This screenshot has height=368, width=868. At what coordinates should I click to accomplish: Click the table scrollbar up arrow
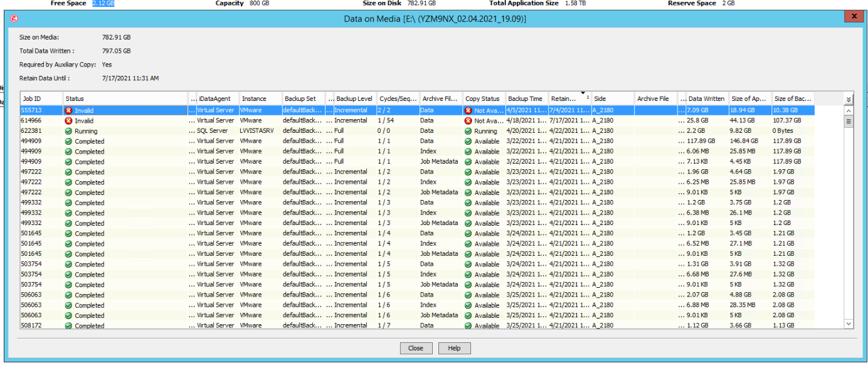pos(849,110)
